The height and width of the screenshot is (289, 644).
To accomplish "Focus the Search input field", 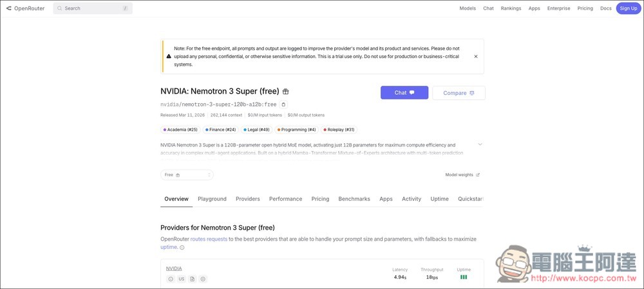I will click(93, 8).
